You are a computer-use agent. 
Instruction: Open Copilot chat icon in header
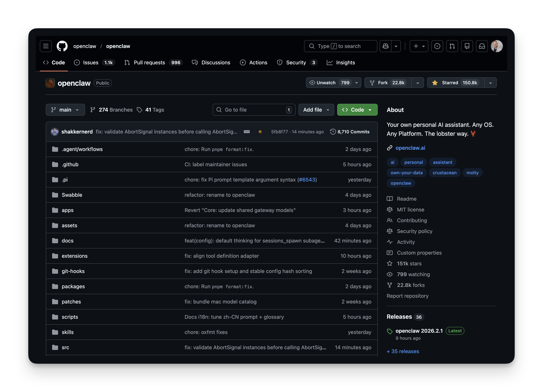coord(385,46)
